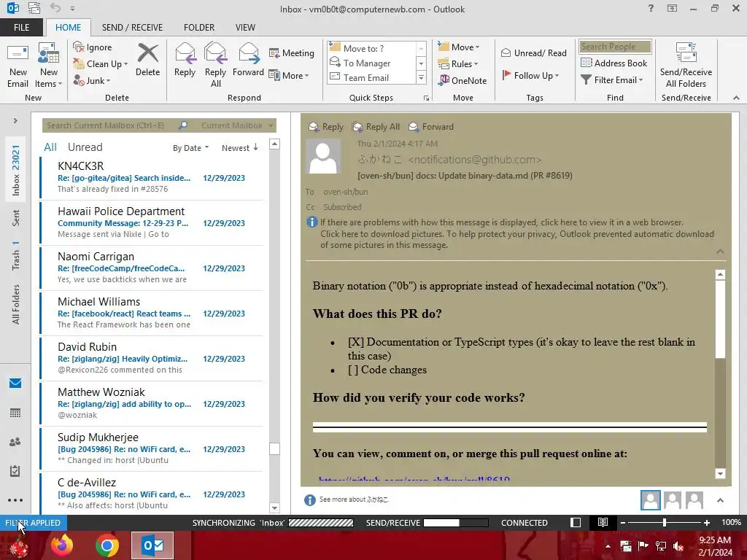Open the Address Book
Viewport: 747px width, 560px height.
coord(614,63)
